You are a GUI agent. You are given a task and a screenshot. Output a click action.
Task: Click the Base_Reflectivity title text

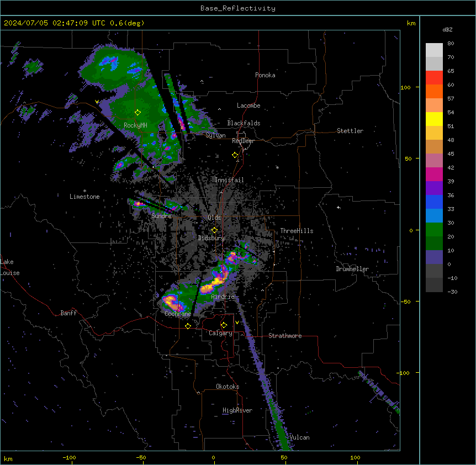click(238, 8)
